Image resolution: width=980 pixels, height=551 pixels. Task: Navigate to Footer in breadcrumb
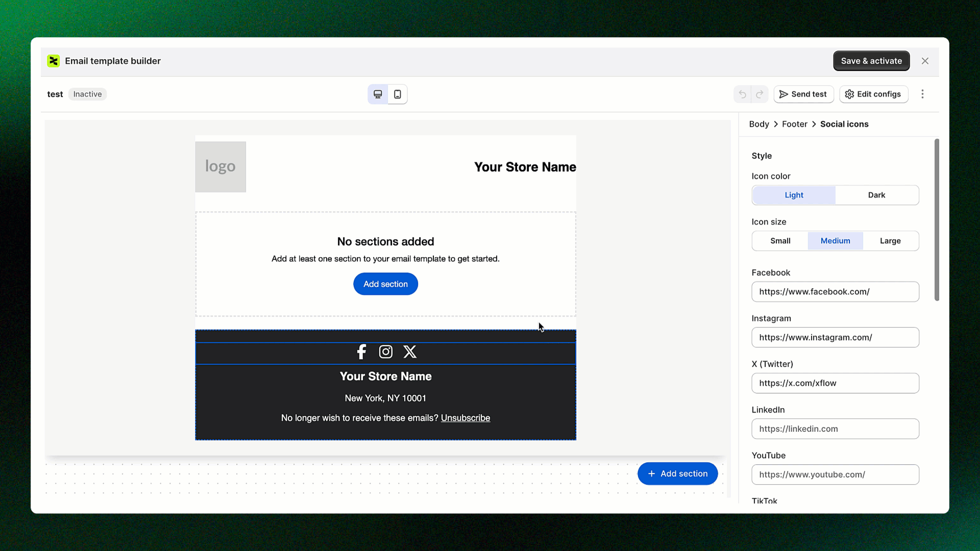pyautogui.click(x=794, y=124)
